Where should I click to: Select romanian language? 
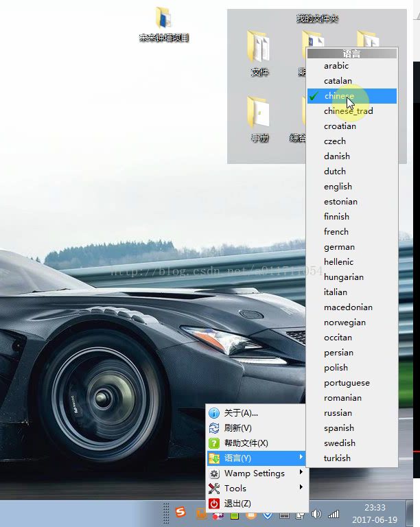(352, 398)
